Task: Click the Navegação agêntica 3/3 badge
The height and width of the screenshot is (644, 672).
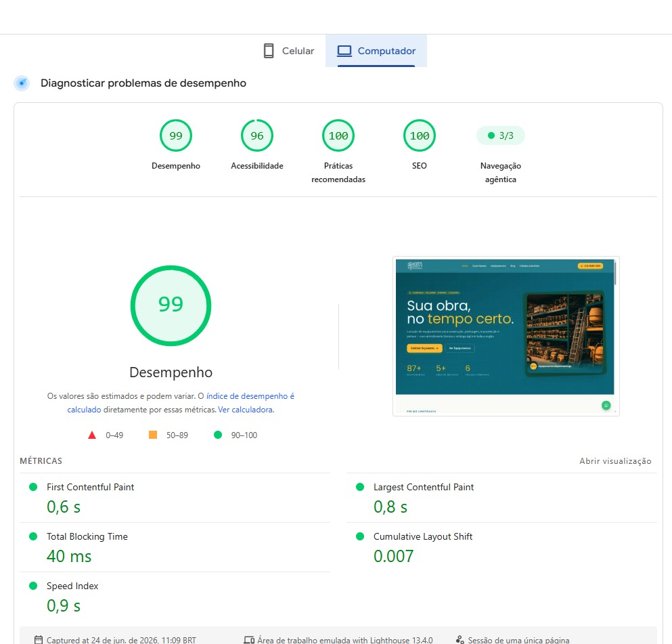Action: [x=501, y=135]
